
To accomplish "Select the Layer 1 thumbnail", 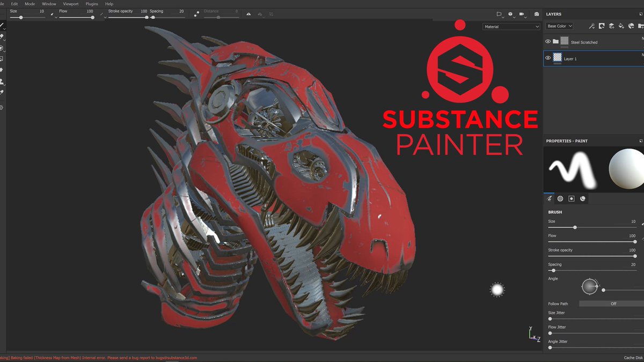I will (x=558, y=57).
